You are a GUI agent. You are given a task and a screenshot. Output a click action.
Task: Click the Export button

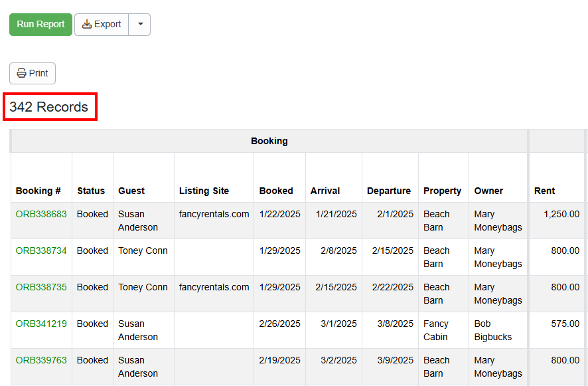pos(102,25)
